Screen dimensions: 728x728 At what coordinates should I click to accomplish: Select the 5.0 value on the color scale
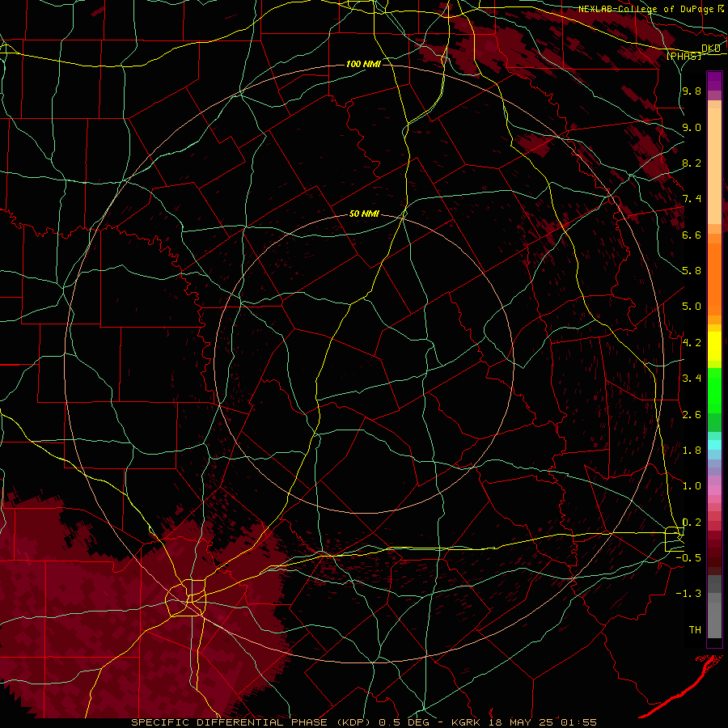coord(692,307)
